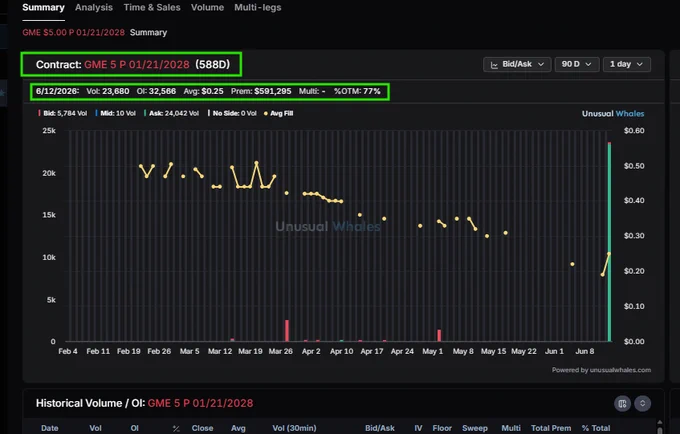Sort by the Avg column header
Image resolution: width=680 pixels, height=434 pixels.
click(x=238, y=428)
